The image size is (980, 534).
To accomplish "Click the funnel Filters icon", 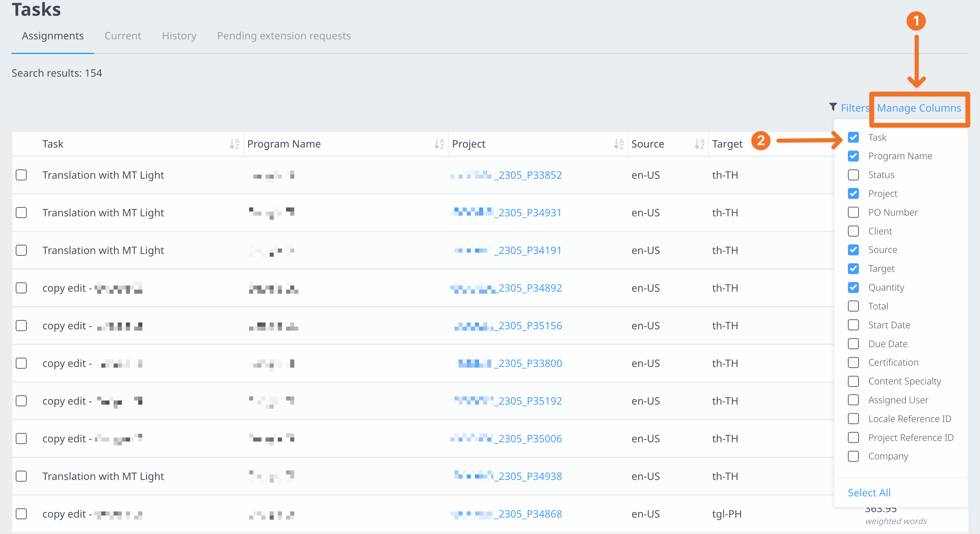I will click(x=833, y=107).
